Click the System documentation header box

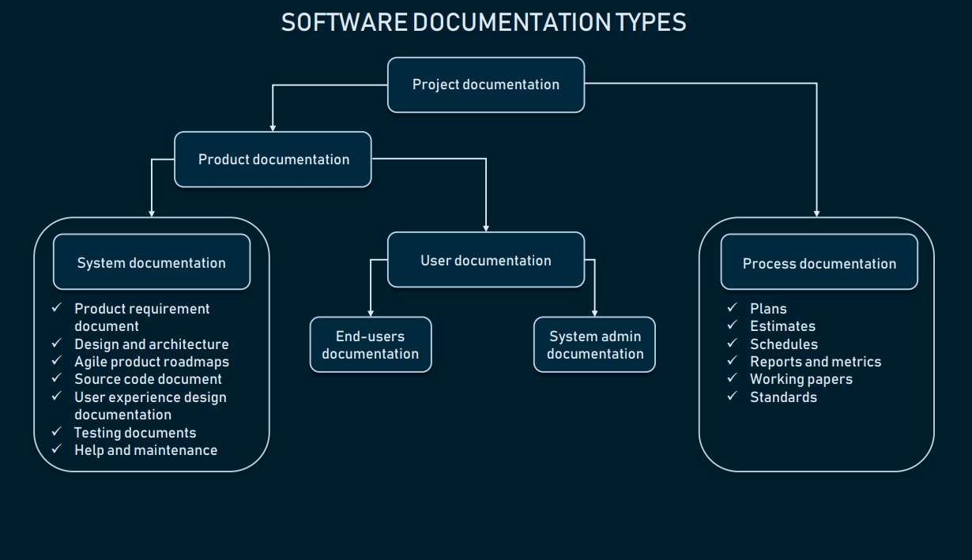152,263
